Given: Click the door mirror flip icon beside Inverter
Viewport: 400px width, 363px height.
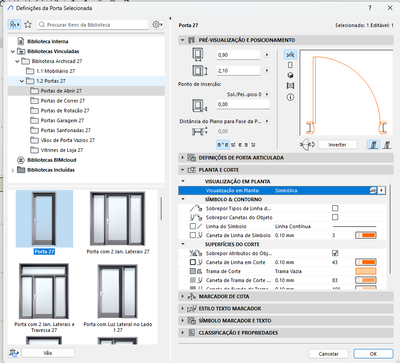Looking at the screenshot, I should pyautogui.click(x=307, y=145).
